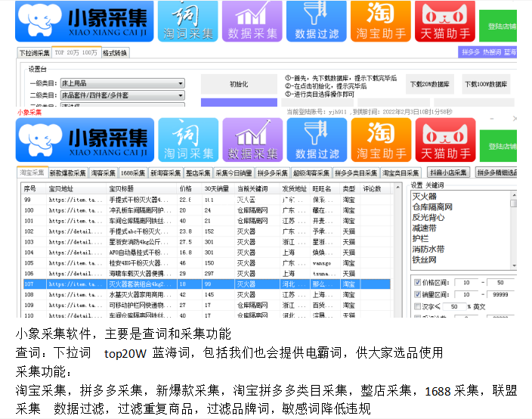Viewport: 532px width, 419px height.
Task: Toggle the 销量区间 checkbox
Action: (417, 294)
